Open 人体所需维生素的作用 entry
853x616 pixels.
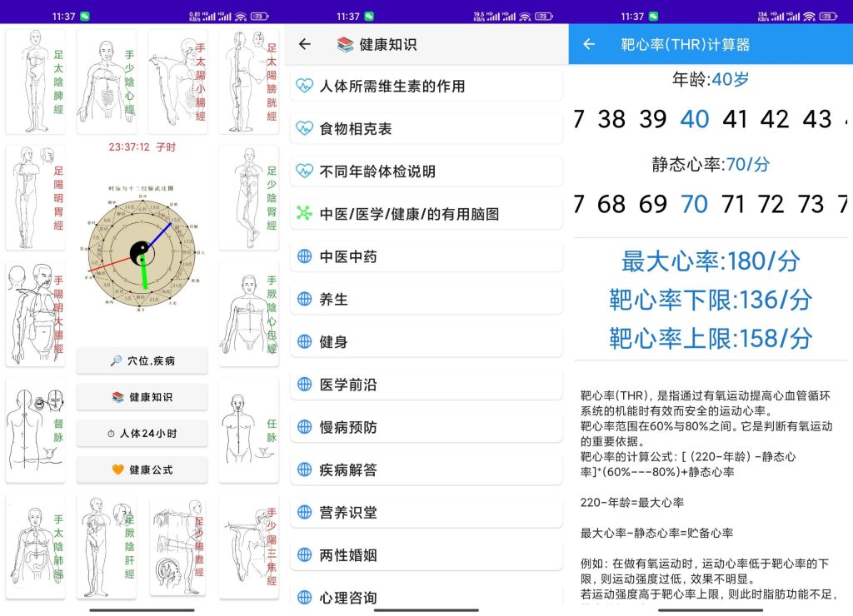click(x=426, y=86)
